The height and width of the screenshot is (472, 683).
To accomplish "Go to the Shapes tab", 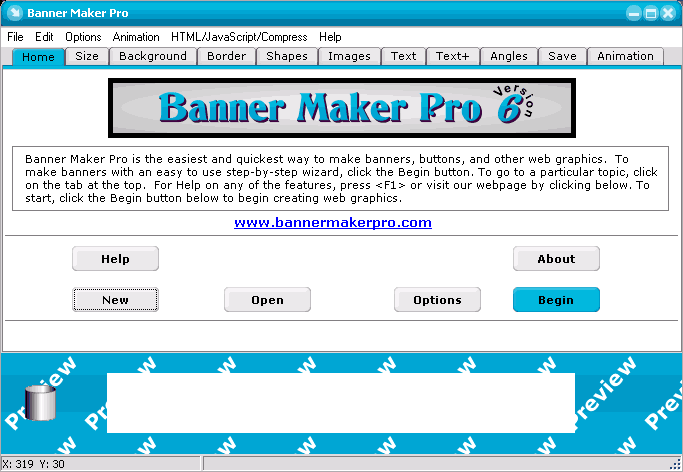I will [287, 57].
